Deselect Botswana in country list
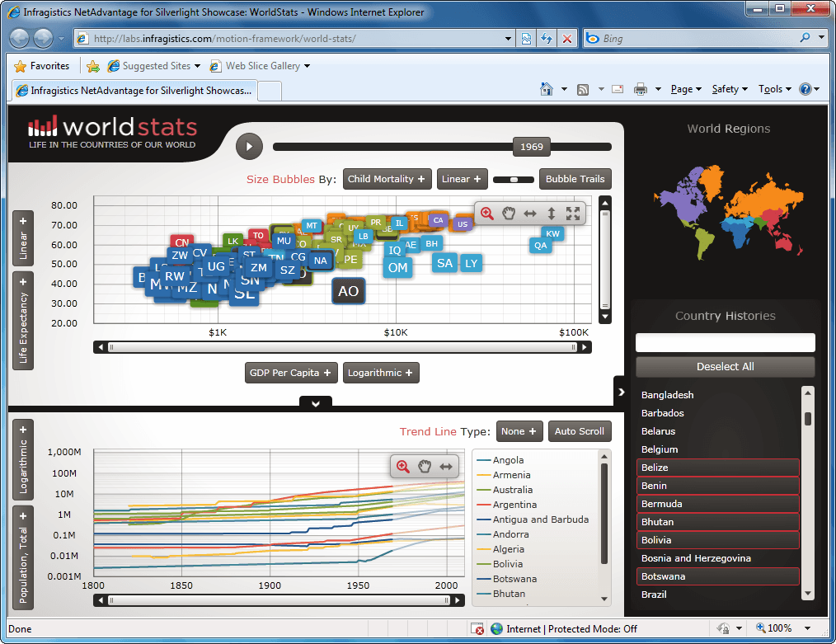The height and width of the screenshot is (644, 836). click(717, 576)
